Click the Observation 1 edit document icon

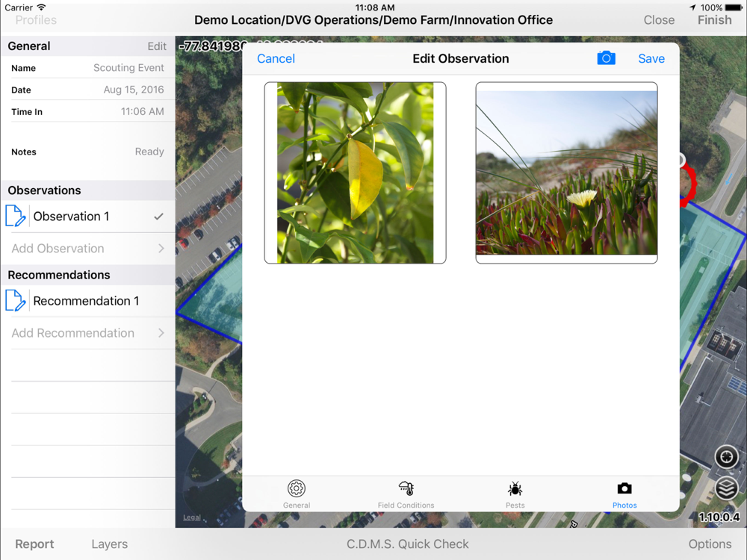15,217
